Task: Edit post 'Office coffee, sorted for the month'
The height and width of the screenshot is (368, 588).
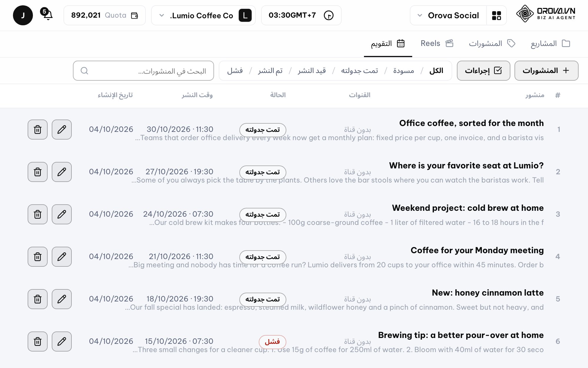Action: [62, 130]
